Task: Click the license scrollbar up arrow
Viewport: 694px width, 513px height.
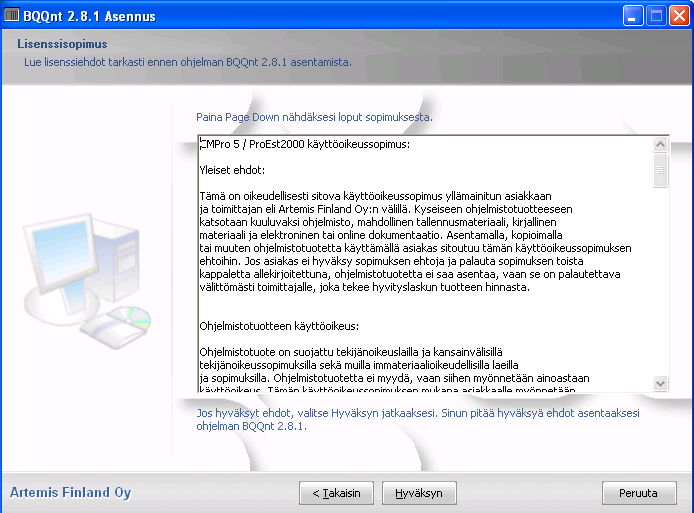Action: [660, 144]
